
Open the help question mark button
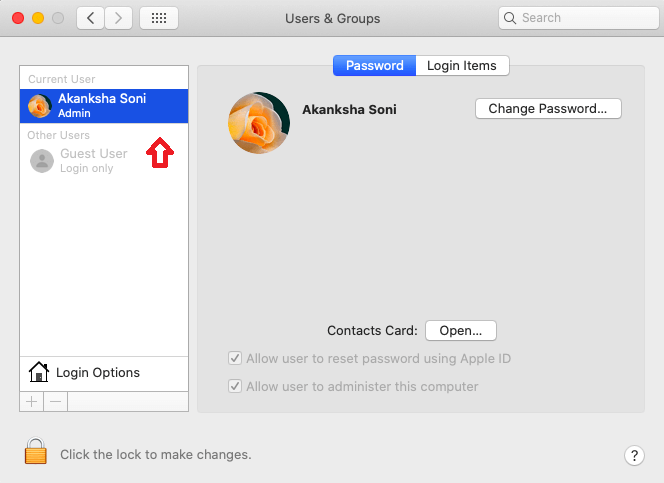(634, 455)
